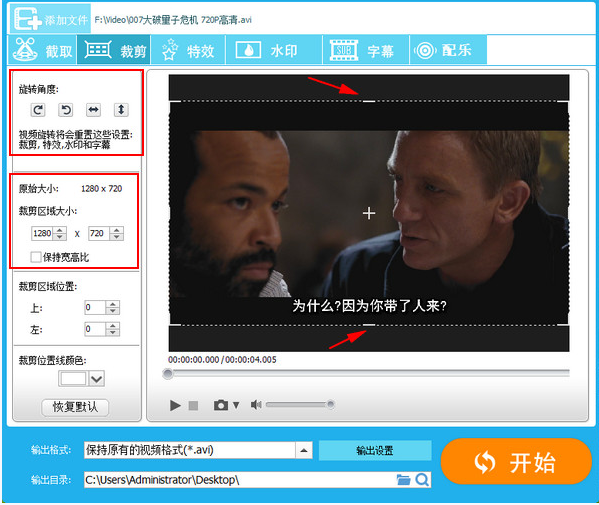Image resolution: width=599 pixels, height=505 pixels.
Task: Click the orange 开始 button
Action: coord(516,462)
